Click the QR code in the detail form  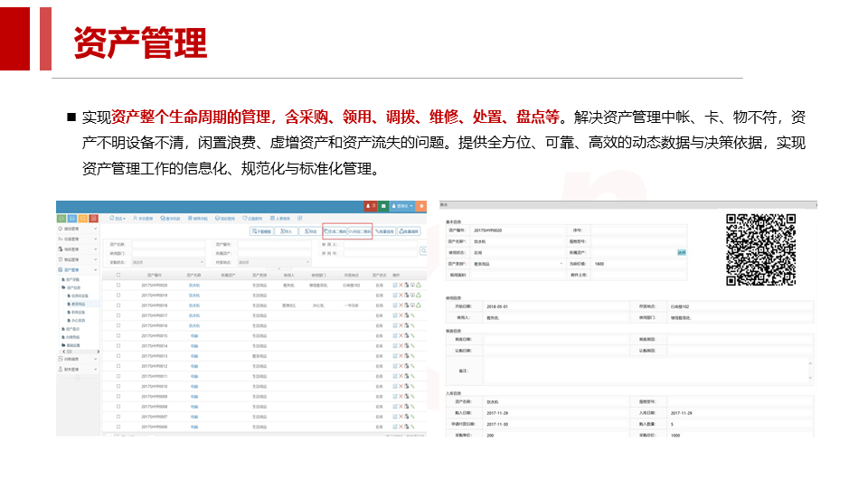point(760,249)
